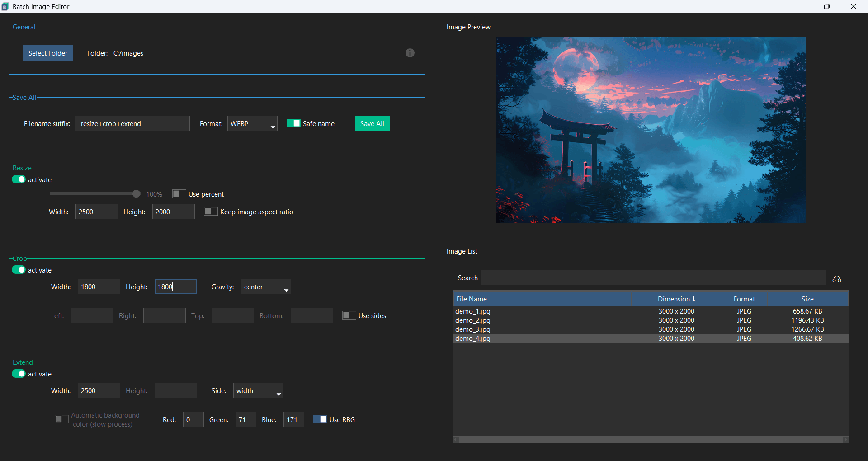Image resolution: width=868 pixels, height=461 pixels.
Task: Click the image list horizontal scrollbar
Action: 651,439
